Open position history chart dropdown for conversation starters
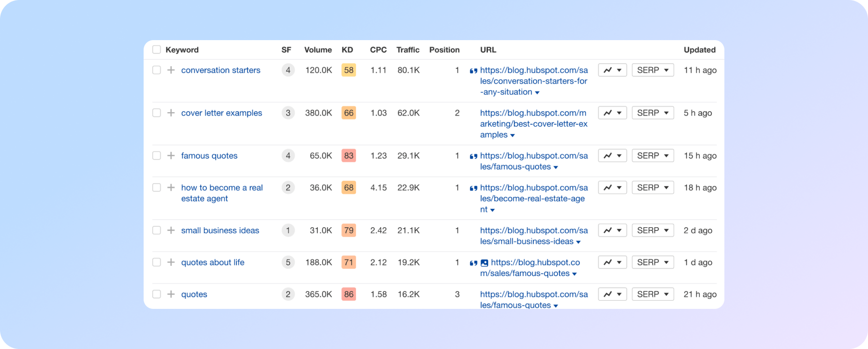 pyautogui.click(x=613, y=70)
